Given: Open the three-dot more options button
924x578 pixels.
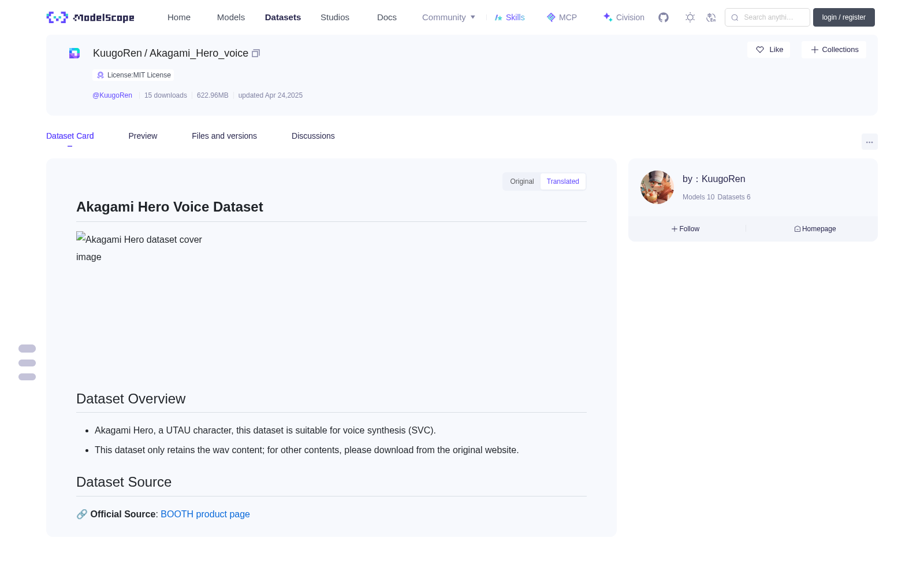Looking at the screenshot, I should [870, 142].
